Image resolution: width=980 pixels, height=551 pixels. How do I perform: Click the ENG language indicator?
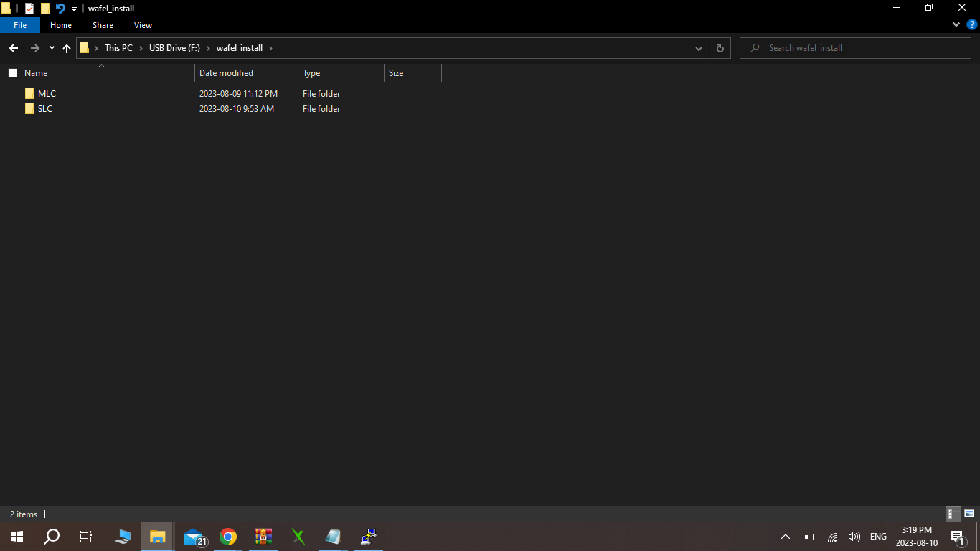[x=878, y=537]
